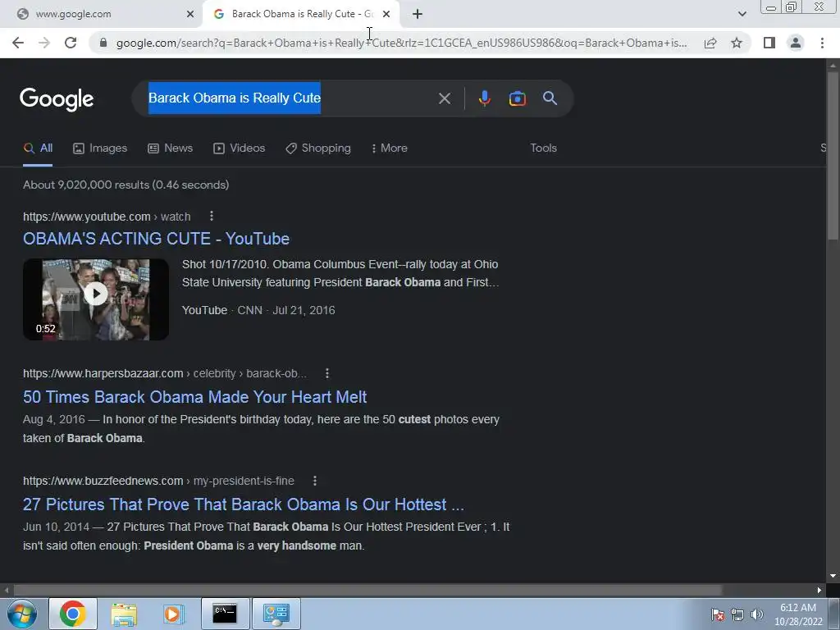The width and height of the screenshot is (840, 630).
Task: Click the Chrome taskbar icon
Action: (x=73, y=614)
